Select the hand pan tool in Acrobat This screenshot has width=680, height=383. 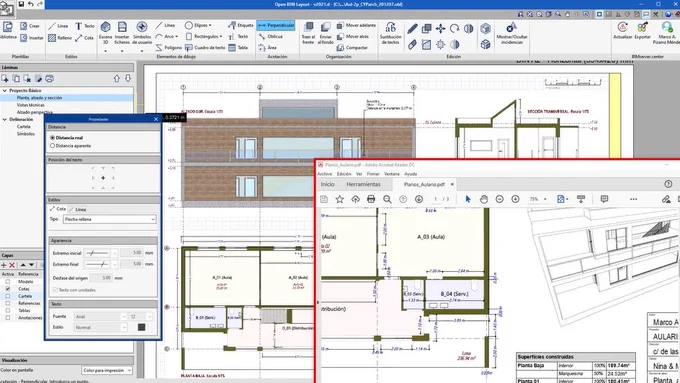(484, 199)
